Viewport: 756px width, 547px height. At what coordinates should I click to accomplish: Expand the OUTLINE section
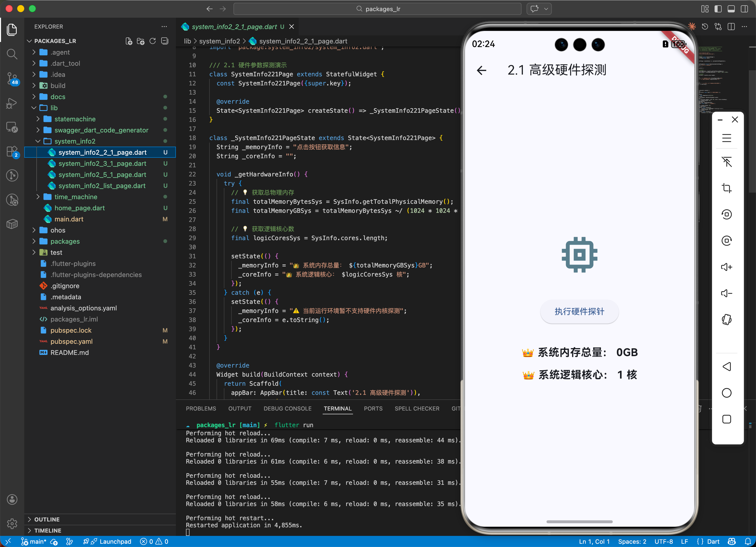tap(47, 519)
